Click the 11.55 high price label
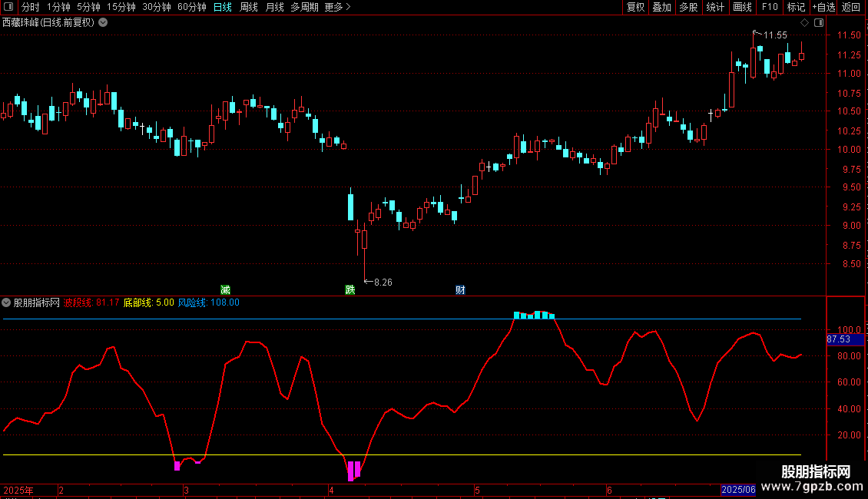Viewport: 868px width, 499px height. point(775,35)
